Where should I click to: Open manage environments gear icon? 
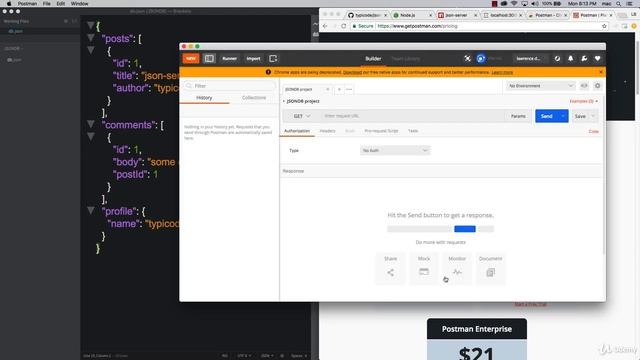598,86
